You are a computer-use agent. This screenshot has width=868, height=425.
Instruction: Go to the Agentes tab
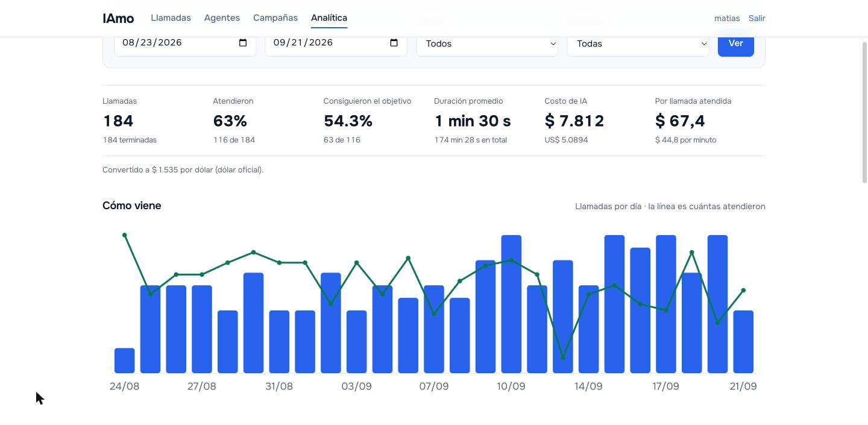click(222, 18)
